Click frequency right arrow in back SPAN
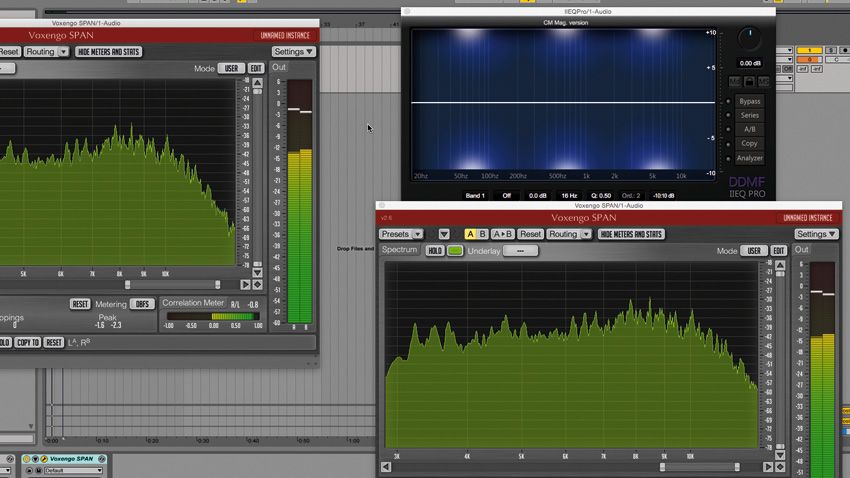The width and height of the screenshot is (850, 478). pyautogui.click(x=246, y=284)
